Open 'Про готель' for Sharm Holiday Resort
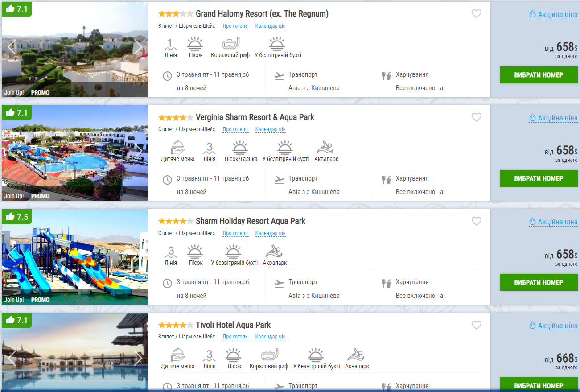 235,233
